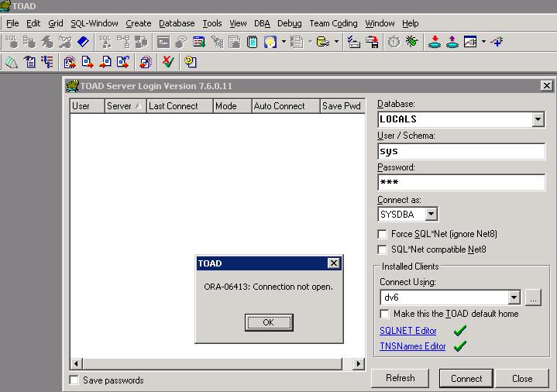The height and width of the screenshot is (392, 557).
Task: Click the stacked pages red arrow icon before the red X
Action: click(146, 62)
